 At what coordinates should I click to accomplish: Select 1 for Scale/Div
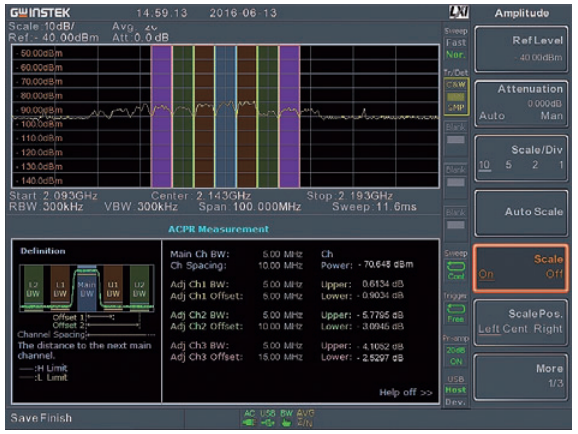pos(561,164)
